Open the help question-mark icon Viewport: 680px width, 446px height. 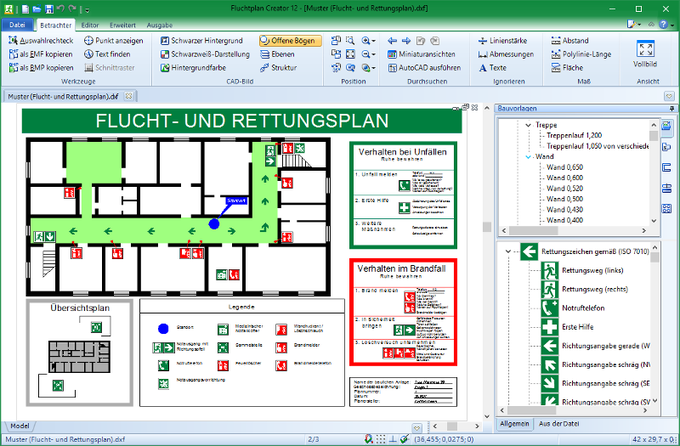pos(664,24)
